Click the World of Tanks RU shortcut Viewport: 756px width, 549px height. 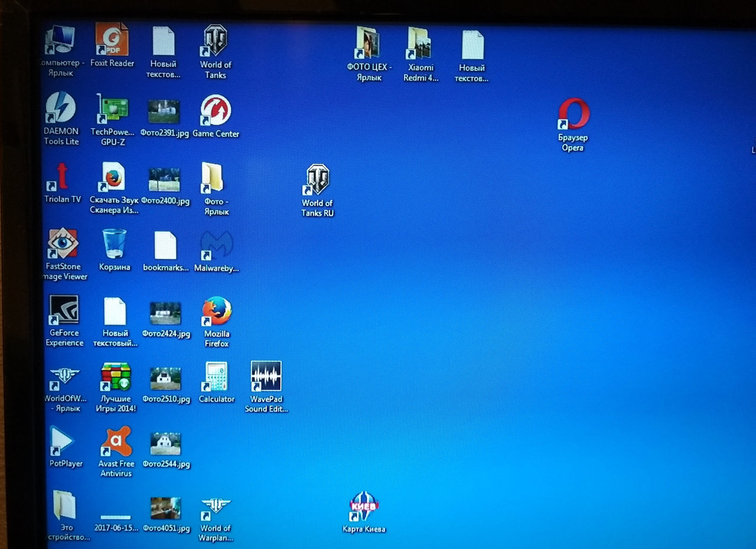(317, 180)
